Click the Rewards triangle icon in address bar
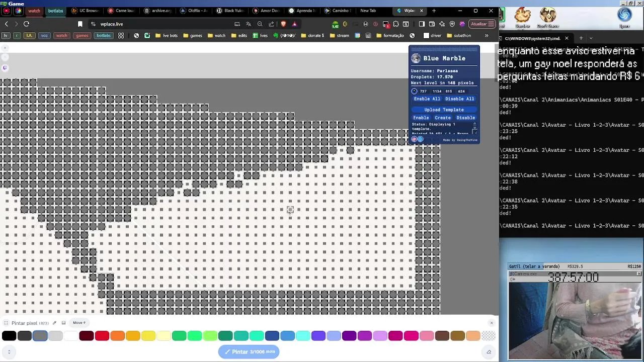The width and height of the screenshot is (644, 362). (x=294, y=24)
